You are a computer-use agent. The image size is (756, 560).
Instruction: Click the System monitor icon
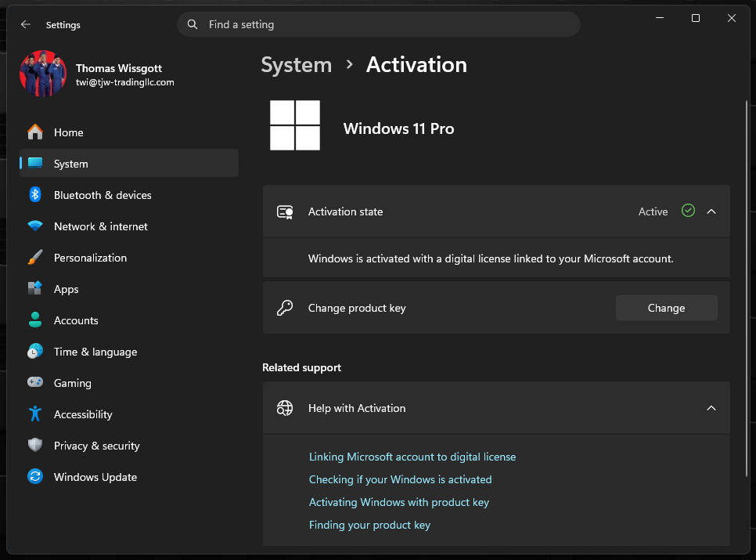point(35,163)
